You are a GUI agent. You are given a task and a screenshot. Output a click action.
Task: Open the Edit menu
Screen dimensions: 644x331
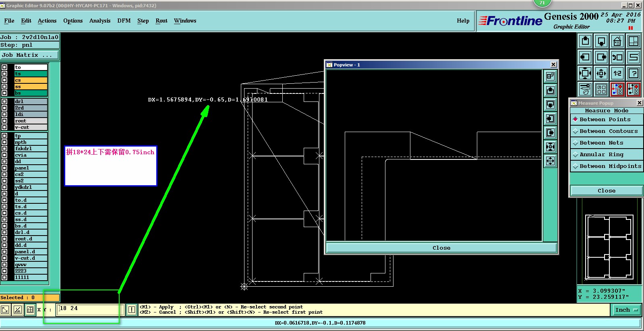26,21
